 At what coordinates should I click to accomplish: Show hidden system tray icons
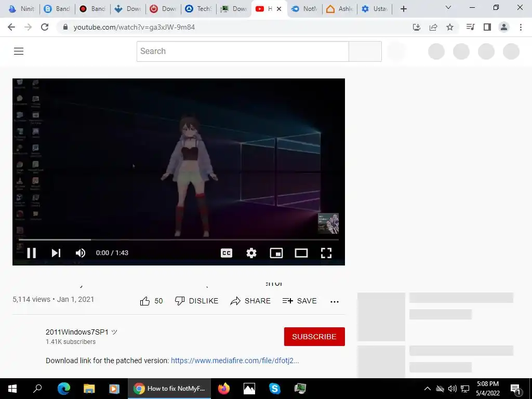click(428, 389)
